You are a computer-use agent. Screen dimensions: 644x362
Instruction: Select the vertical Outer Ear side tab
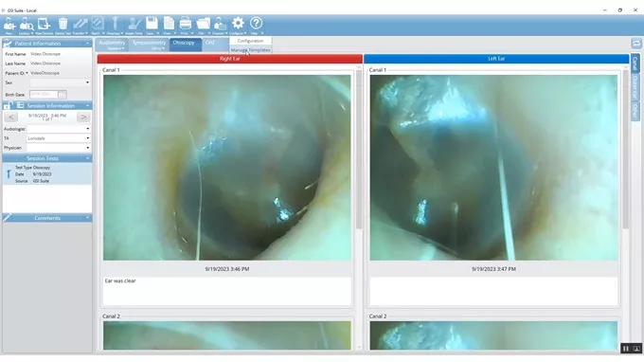[635, 87]
